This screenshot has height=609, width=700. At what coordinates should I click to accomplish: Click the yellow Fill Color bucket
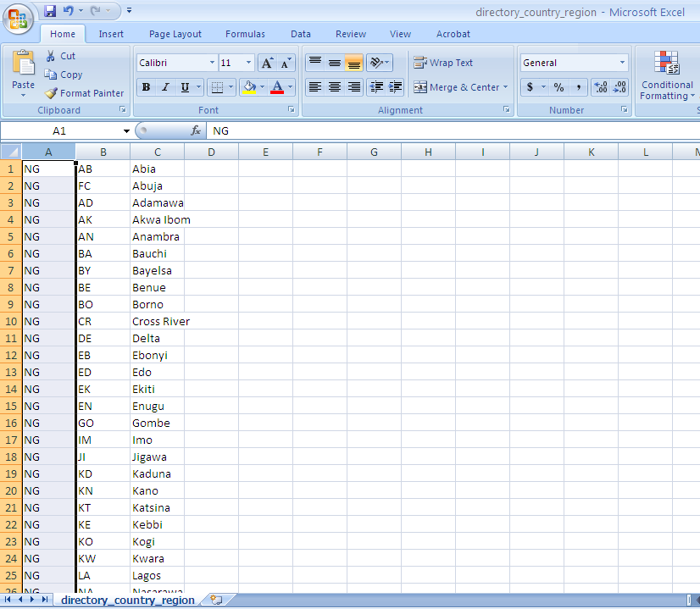[248, 87]
